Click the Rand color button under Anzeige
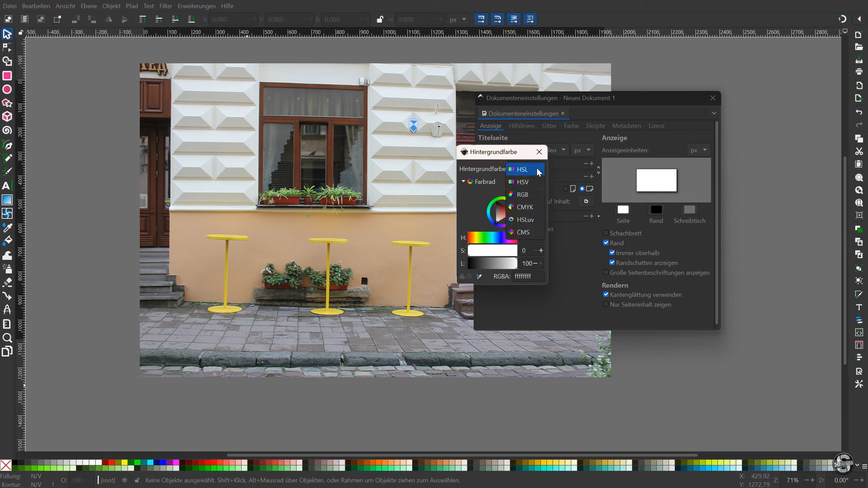 point(656,209)
